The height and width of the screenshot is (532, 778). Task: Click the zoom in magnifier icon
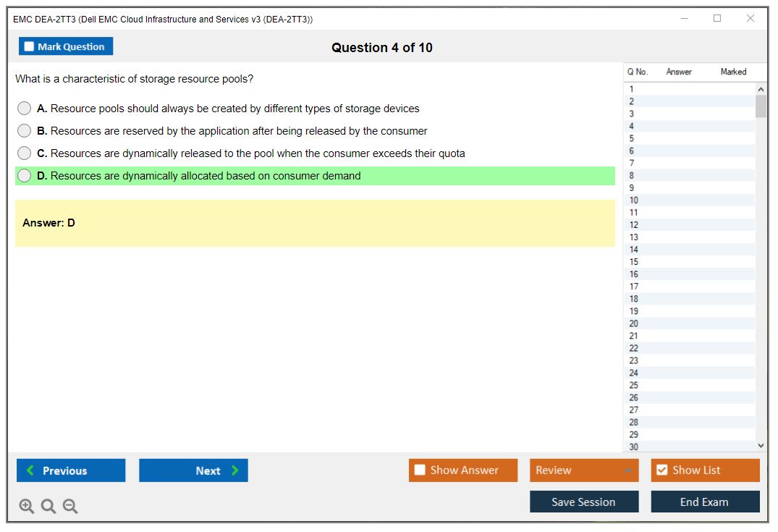27,507
